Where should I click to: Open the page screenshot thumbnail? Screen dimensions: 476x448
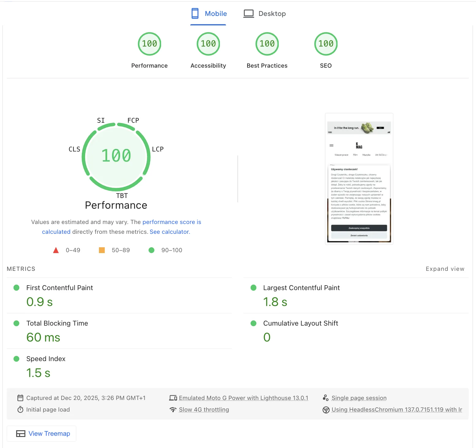(359, 179)
